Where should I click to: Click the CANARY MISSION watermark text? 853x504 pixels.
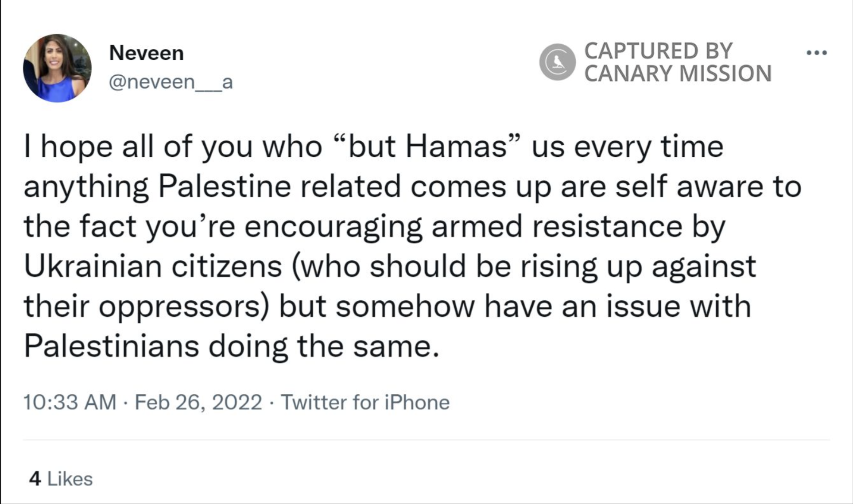678,74
